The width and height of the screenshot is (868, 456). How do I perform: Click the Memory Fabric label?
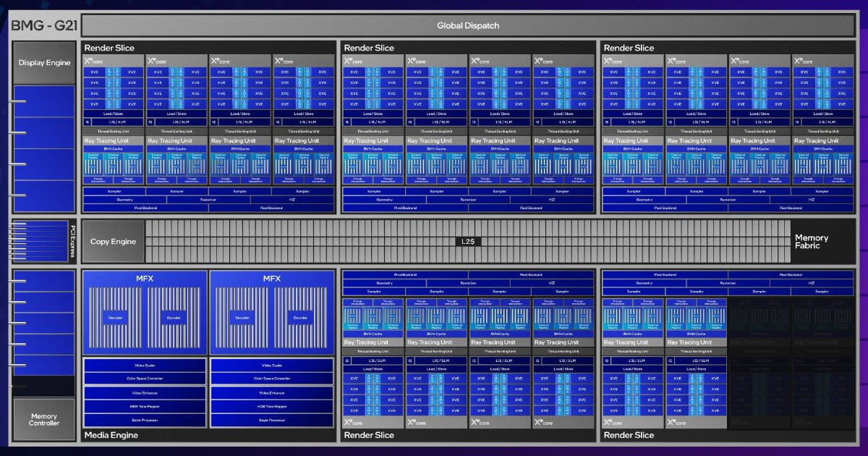point(812,241)
